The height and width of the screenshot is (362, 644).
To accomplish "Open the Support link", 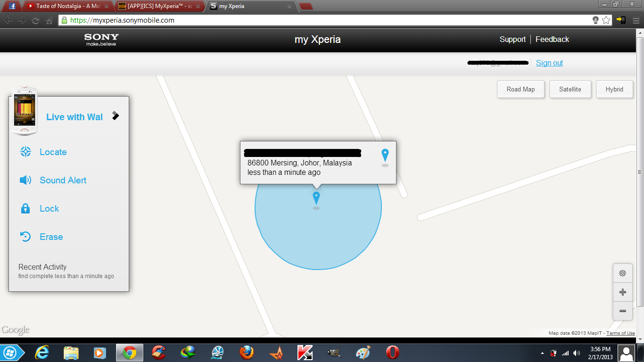I will (512, 40).
